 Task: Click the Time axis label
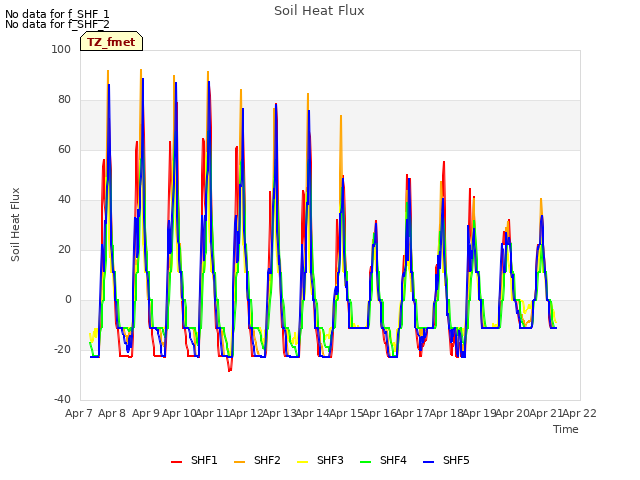[x=566, y=429]
